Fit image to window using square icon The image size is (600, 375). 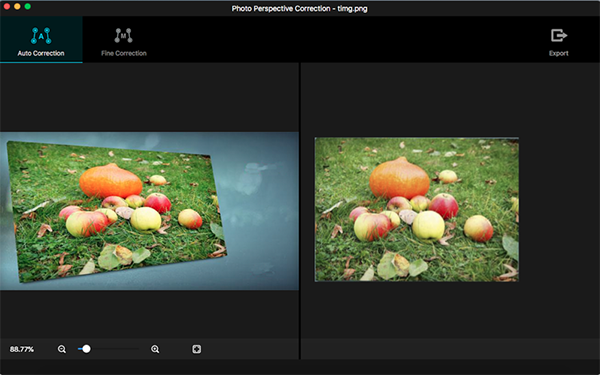click(196, 349)
